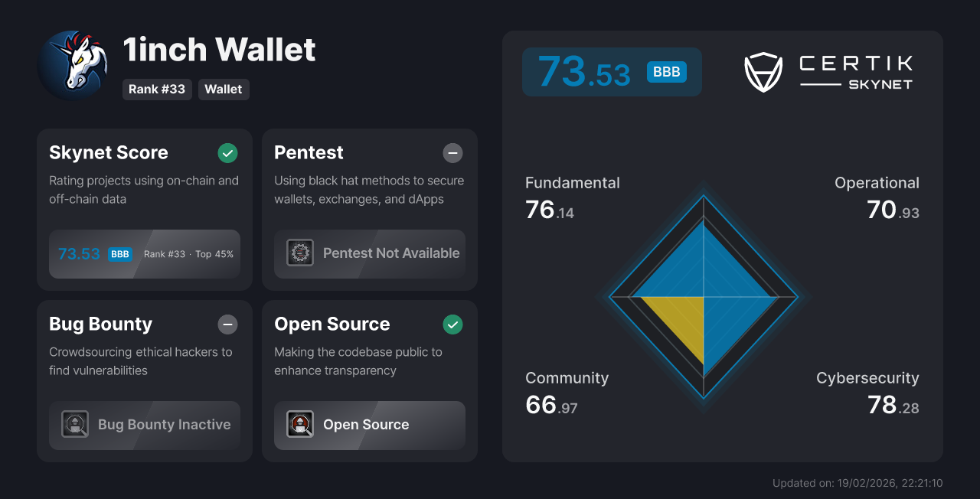Click the blue radar chart diamond
This screenshot has width=980, height=499.
click(703, 298)
